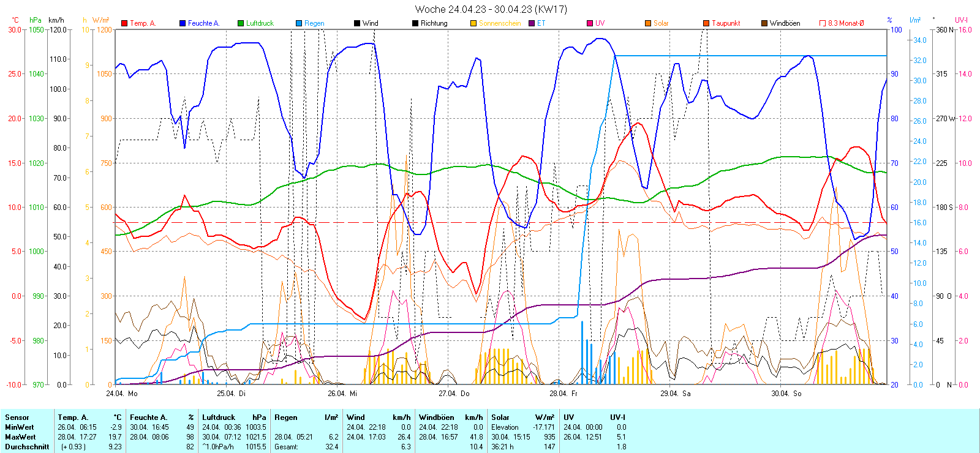Image resolution: width=980 pixels, height=453 pixels.
Task: Click the 'UV' table column header
Action: (x=569, y=417)
